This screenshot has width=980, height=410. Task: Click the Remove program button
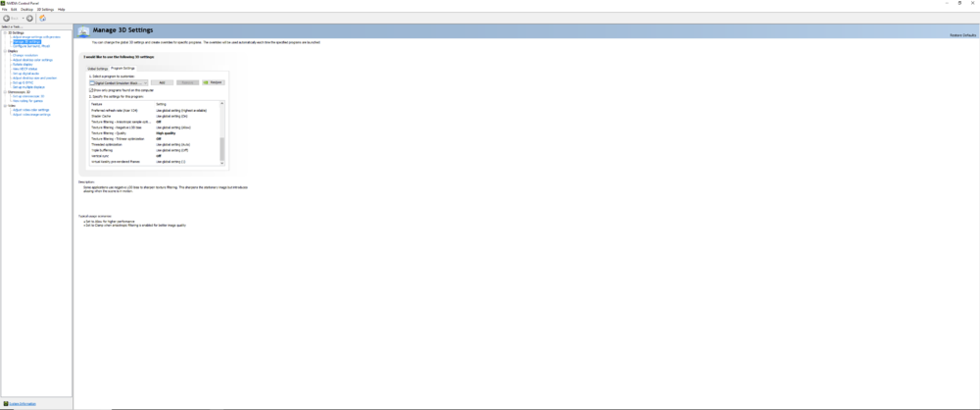(x=187, y=82)
